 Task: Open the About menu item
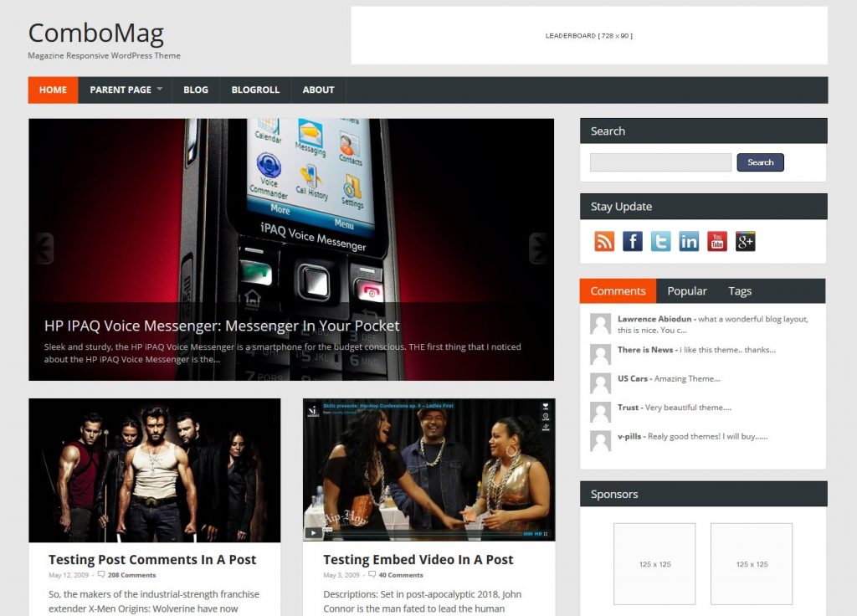coord(318,90)
